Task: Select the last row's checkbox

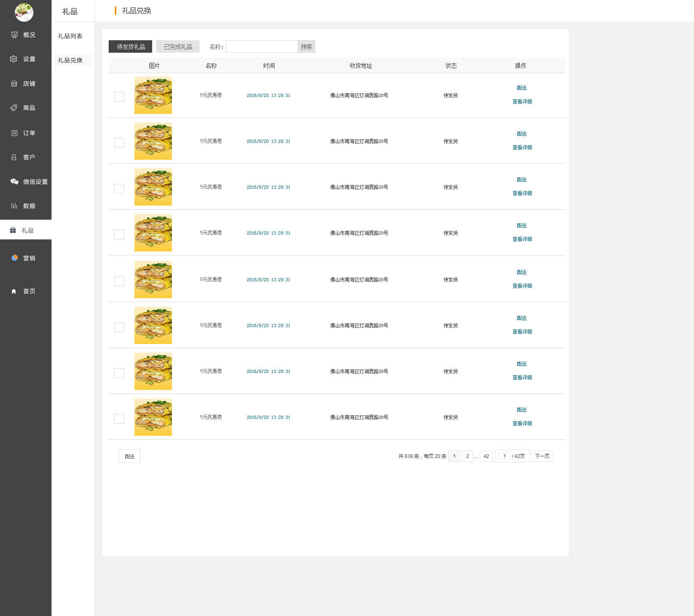Action: [119, 419]
